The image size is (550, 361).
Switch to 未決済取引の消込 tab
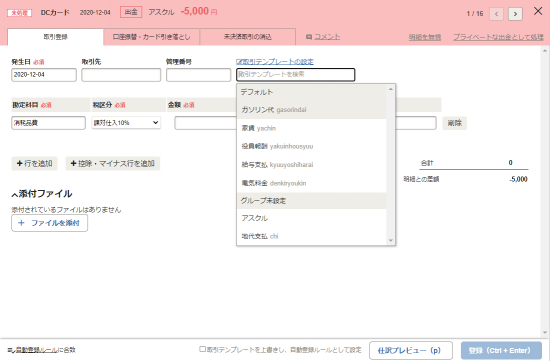(x=248, y=37)
